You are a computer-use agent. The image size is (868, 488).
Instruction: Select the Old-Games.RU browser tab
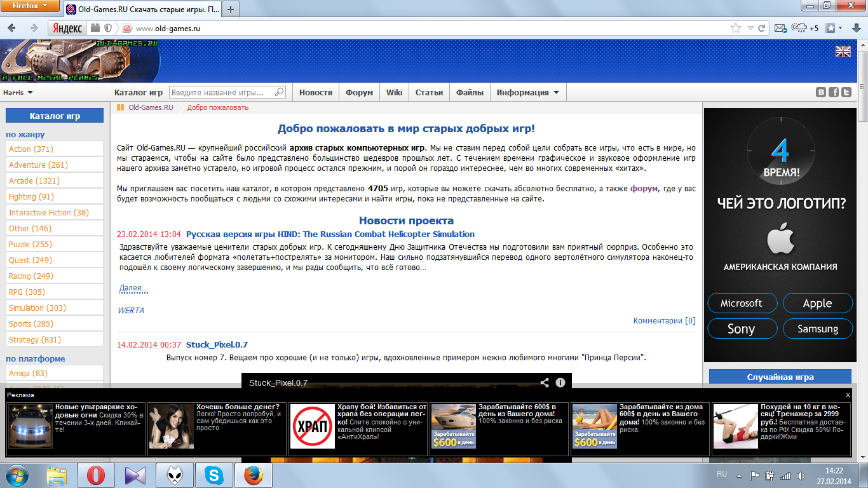142,10
